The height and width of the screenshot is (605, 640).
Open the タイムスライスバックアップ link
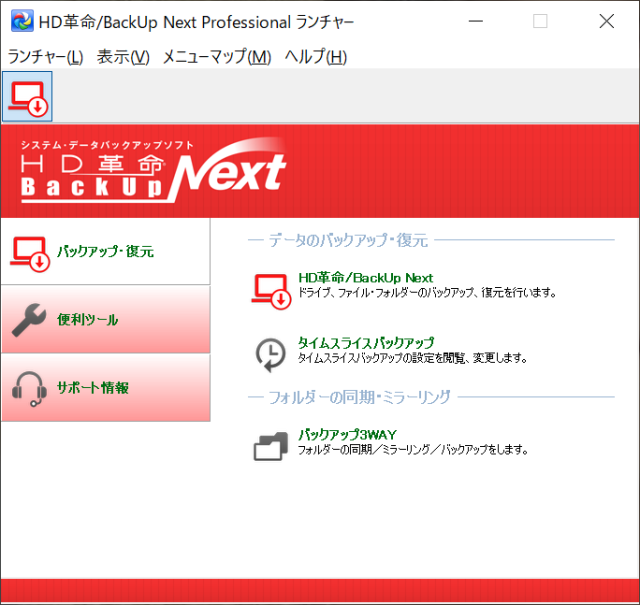point(366,343)
